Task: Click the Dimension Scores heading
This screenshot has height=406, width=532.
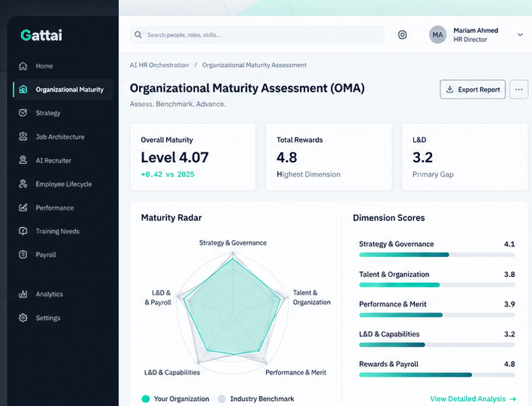Action: pyautogui.click(x=388, y=217)
